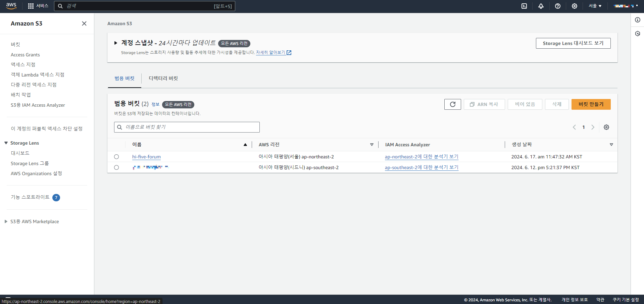Focus the top 검색 search field
The width and height of the screenshot is (644, 304).
pos(145,6)
